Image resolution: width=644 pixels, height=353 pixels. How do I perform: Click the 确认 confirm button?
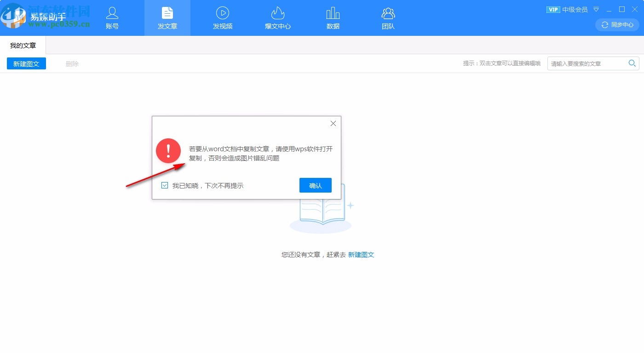[x=315, y=185]
